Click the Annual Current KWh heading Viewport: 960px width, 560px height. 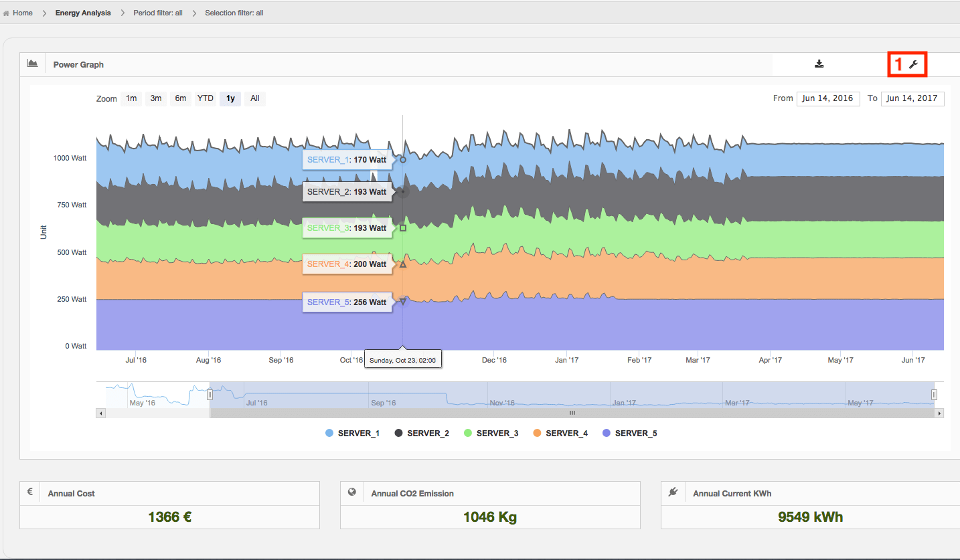732,494
